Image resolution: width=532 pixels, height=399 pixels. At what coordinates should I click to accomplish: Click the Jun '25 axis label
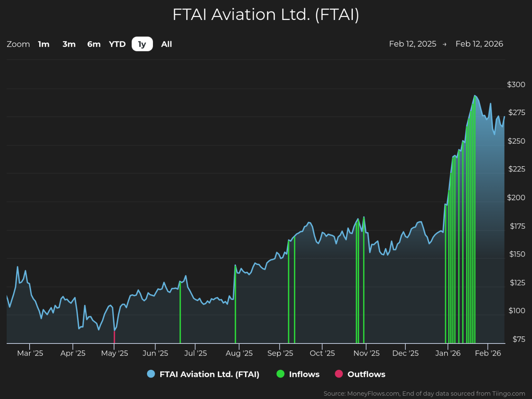tap(155, 353)
